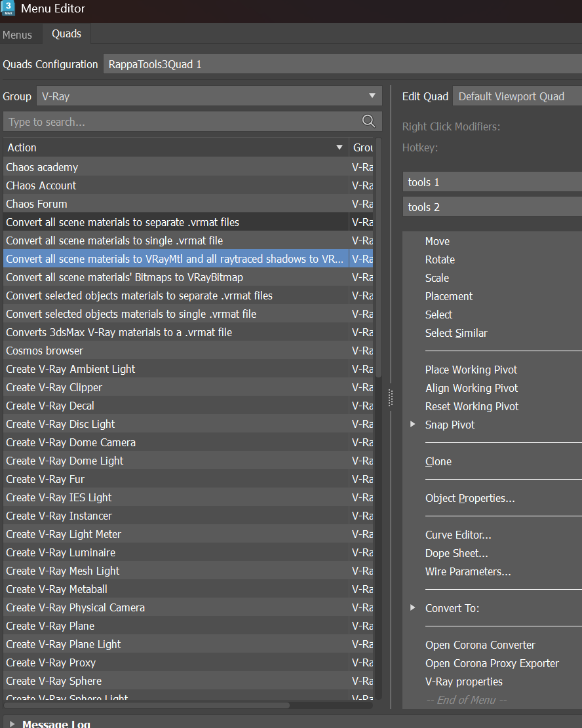Select the tools 2 quad entry
This screenshot has height=728, width=582.
pos(492,206)
